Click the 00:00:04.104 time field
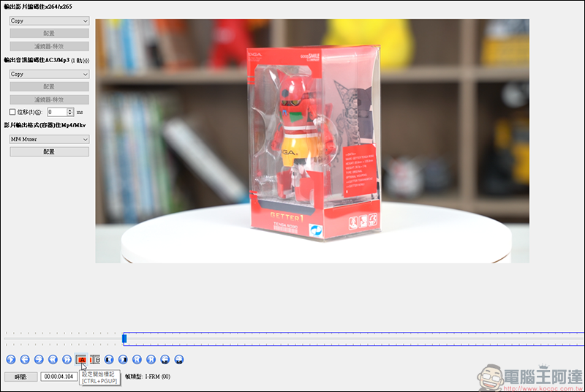The image size is (585, 392). (59, 377)
